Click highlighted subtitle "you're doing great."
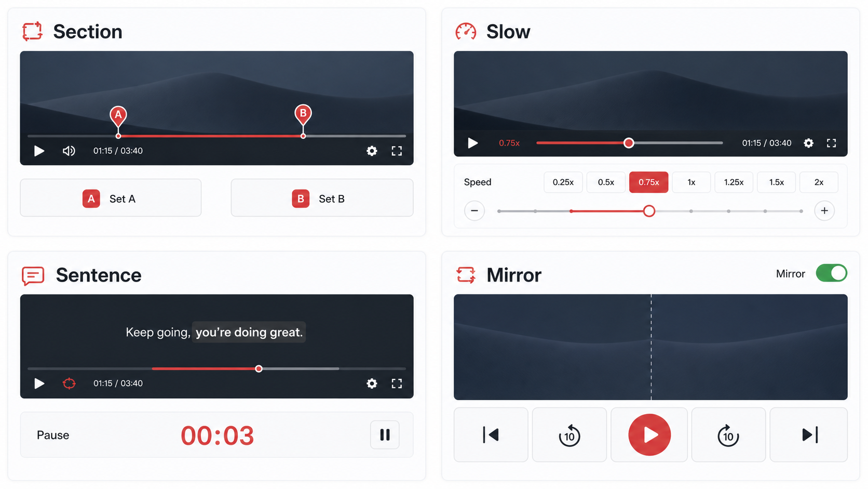Image resolution: width=868 pixels, height=489 pixels. tap(249, 333)
